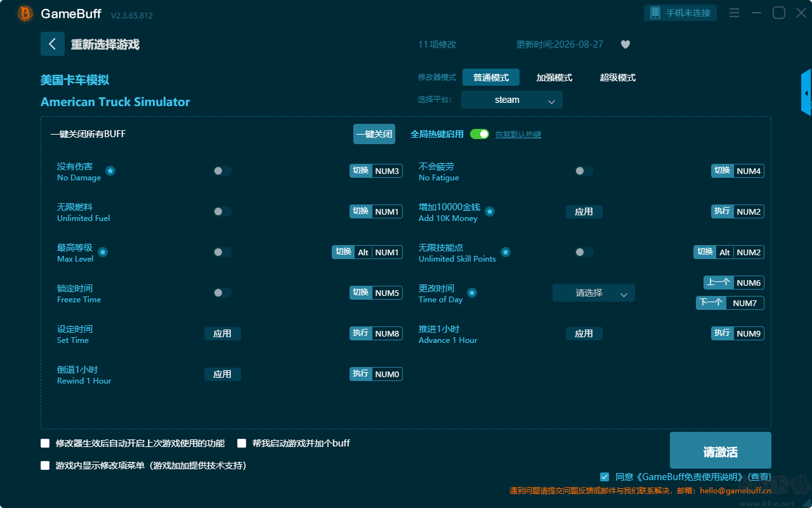This screenshot has height=508, width=812.
Task: Click the star icon beside Unlimited Skill Points
Action: (506, 252)
